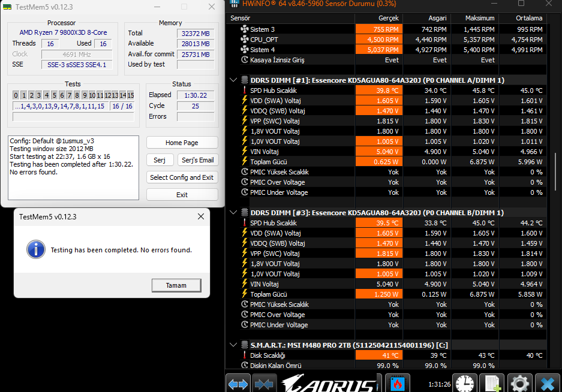Click the icon beside Kasaya İzinsiz Giriş
The image size is (562, 392).
coord(245,59)
